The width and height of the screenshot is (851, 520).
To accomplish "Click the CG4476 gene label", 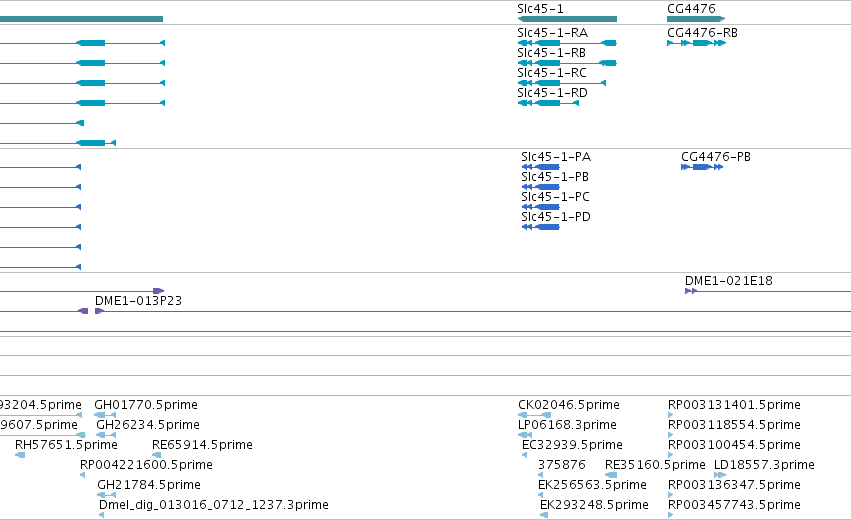I will pos(691,9).
